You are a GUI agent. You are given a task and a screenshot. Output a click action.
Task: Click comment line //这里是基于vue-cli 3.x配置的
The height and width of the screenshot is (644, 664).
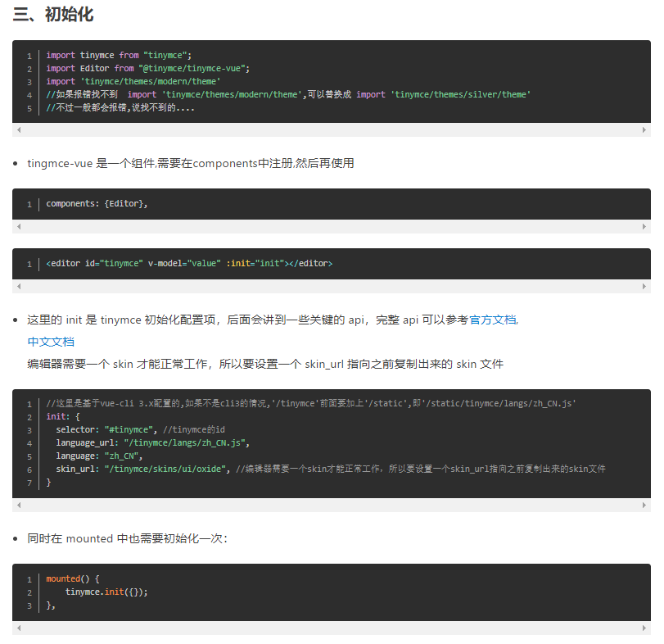coord(311,403)
